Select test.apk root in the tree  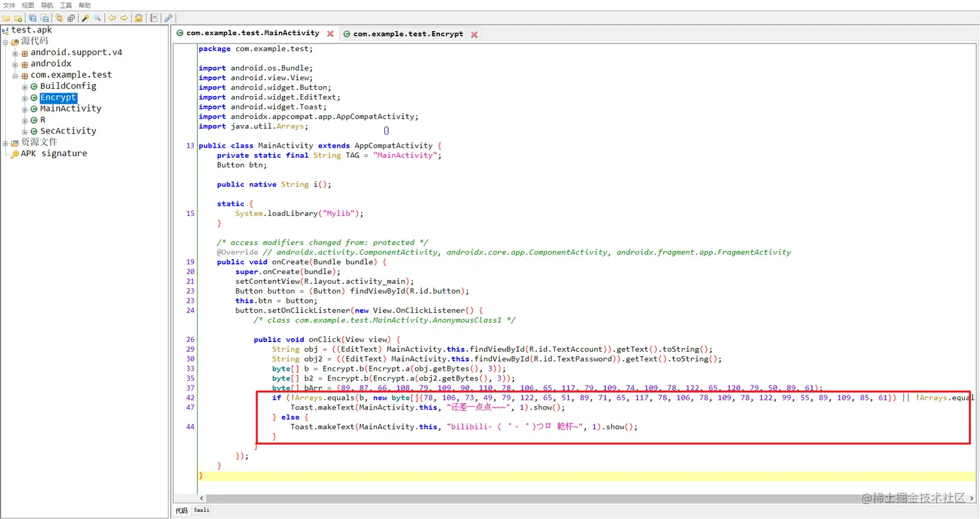31,30
